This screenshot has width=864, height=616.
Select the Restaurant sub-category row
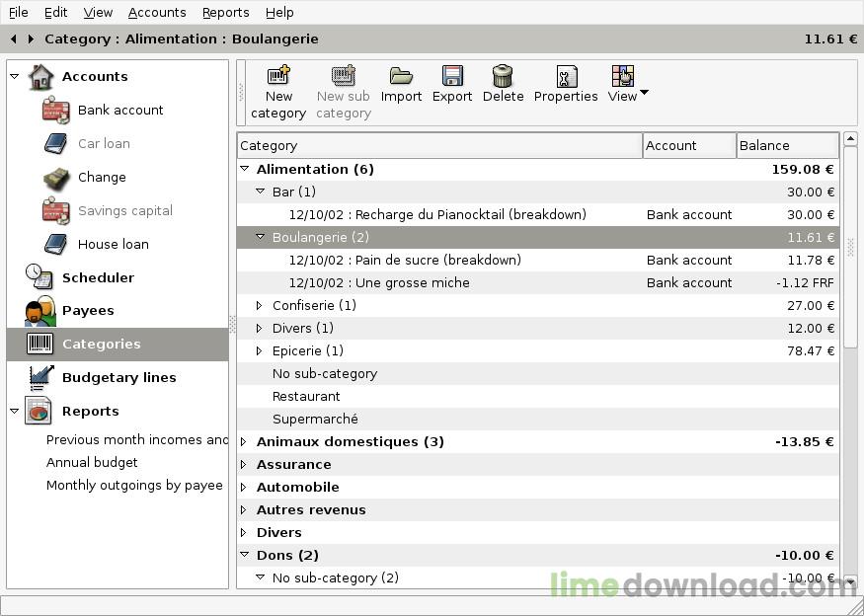pyautogui.click(x=538, y=396)
